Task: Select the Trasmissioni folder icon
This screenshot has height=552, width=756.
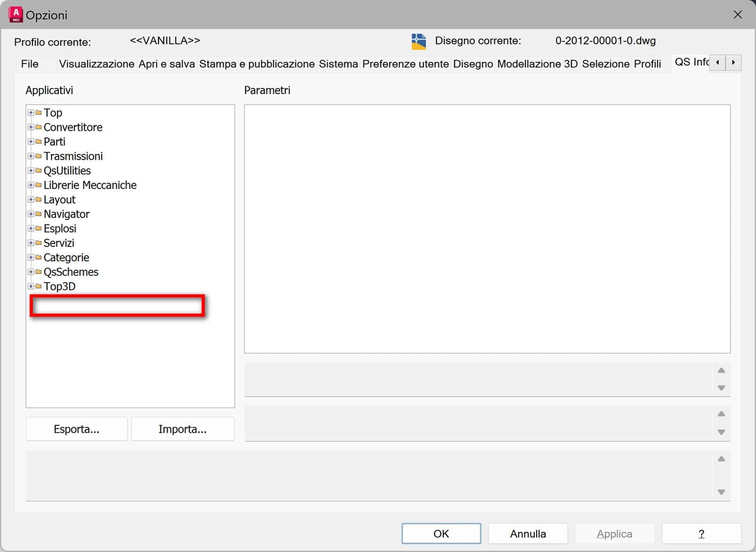Action: click(x=39, y=156)
